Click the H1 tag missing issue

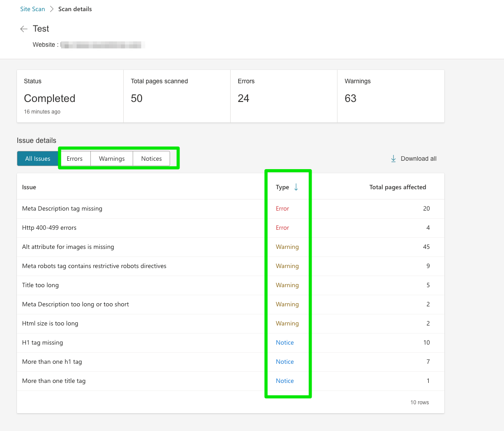[x=42, y=342]
